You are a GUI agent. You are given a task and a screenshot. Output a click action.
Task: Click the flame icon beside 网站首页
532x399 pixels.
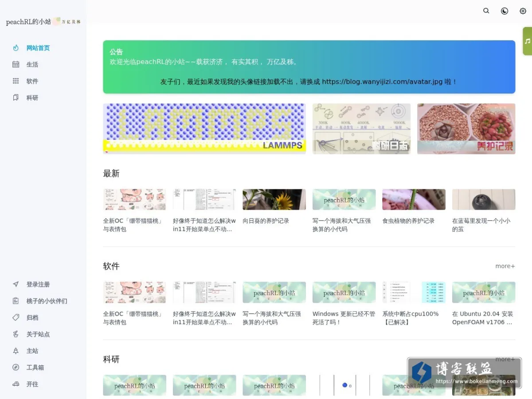click(16, 48)
